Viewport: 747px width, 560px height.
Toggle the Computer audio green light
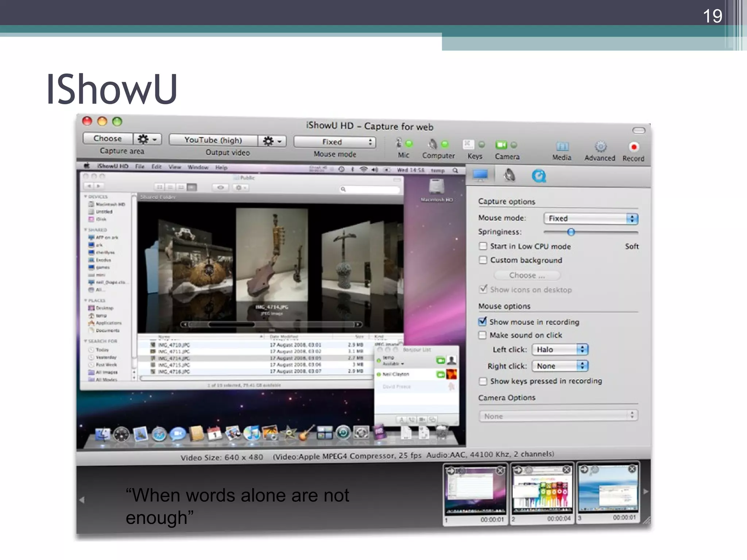tap(445, 144)
